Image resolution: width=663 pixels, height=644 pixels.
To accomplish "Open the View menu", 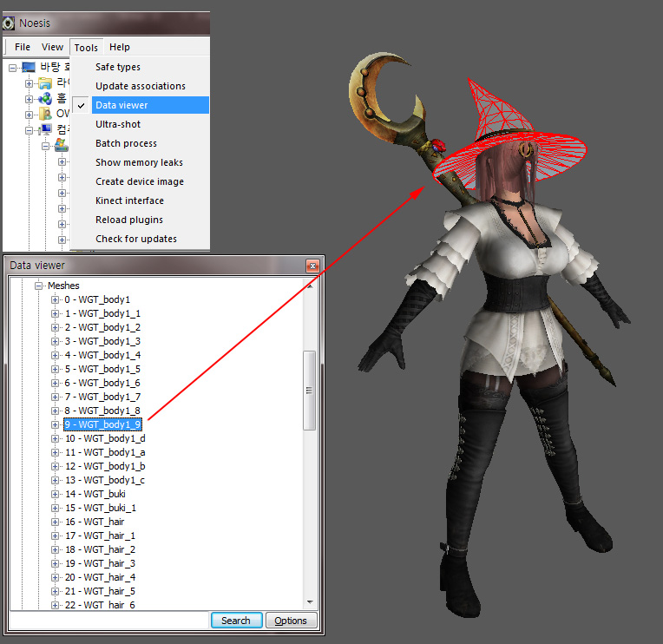I will [52, 47].
